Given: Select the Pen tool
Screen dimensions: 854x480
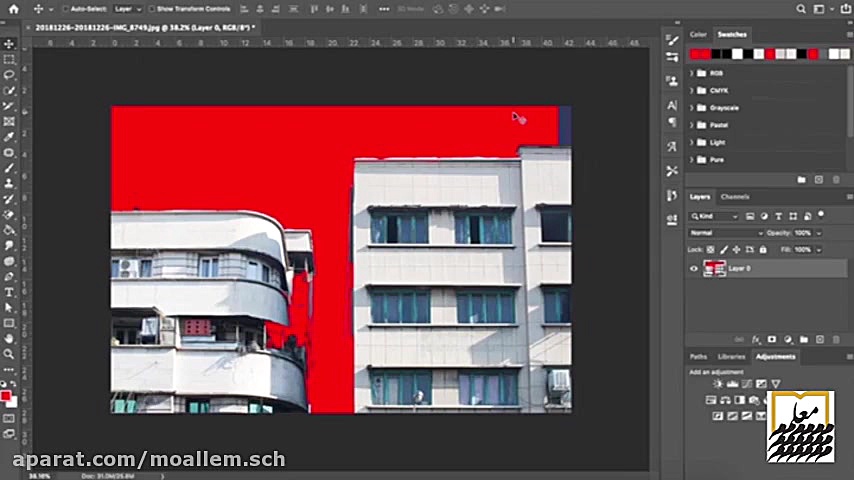Looking at the screenshot, I should [9, 277].
